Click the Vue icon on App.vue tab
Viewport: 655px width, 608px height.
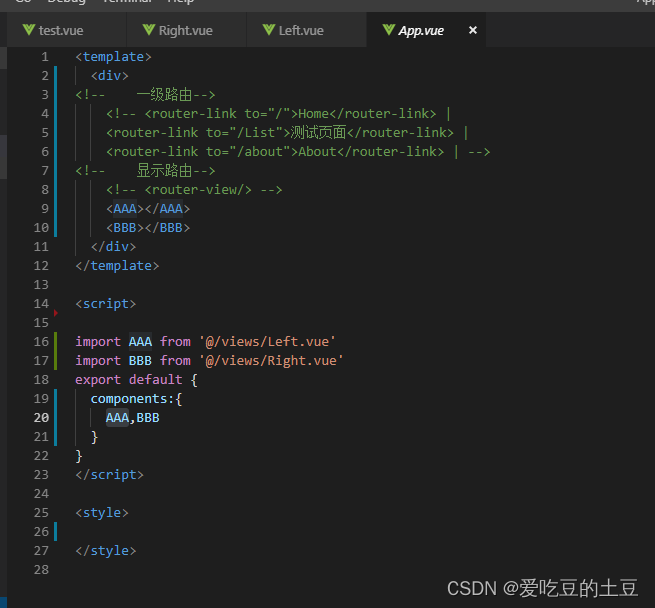pos(388,30)
